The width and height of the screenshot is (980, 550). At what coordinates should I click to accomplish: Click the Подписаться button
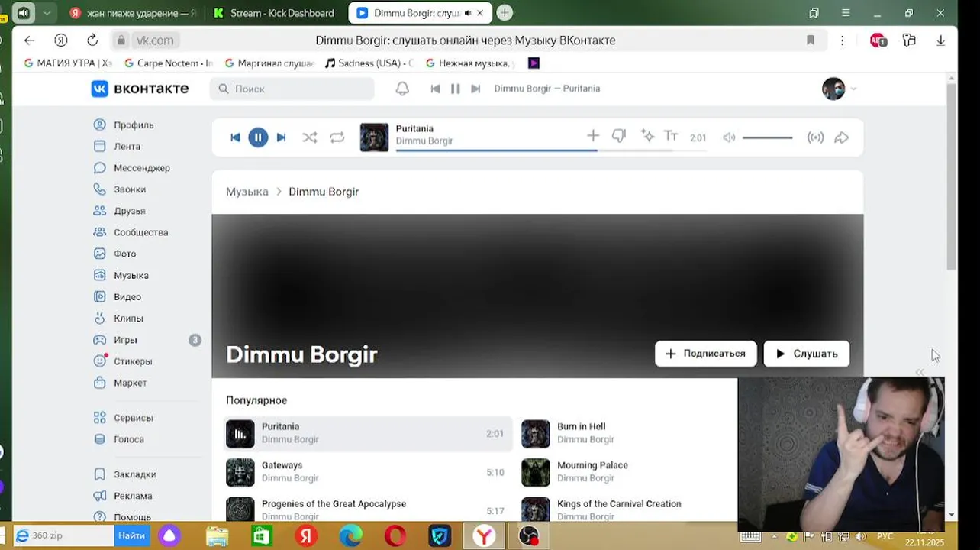[706, 354]
